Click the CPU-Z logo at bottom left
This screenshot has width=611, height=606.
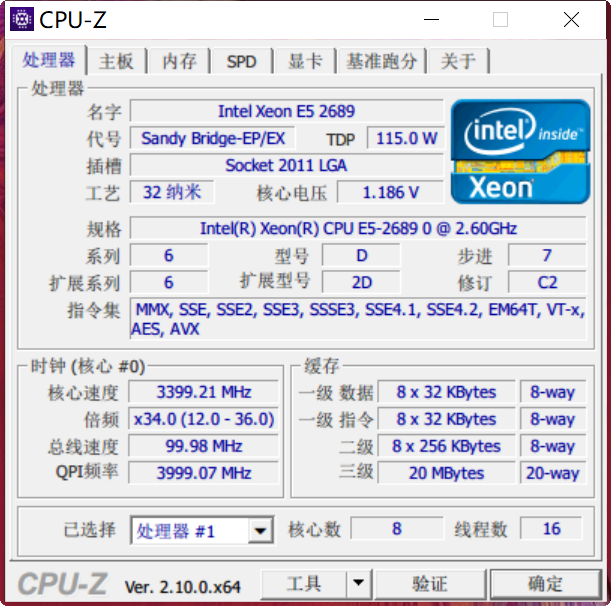[x=62, y=583]
